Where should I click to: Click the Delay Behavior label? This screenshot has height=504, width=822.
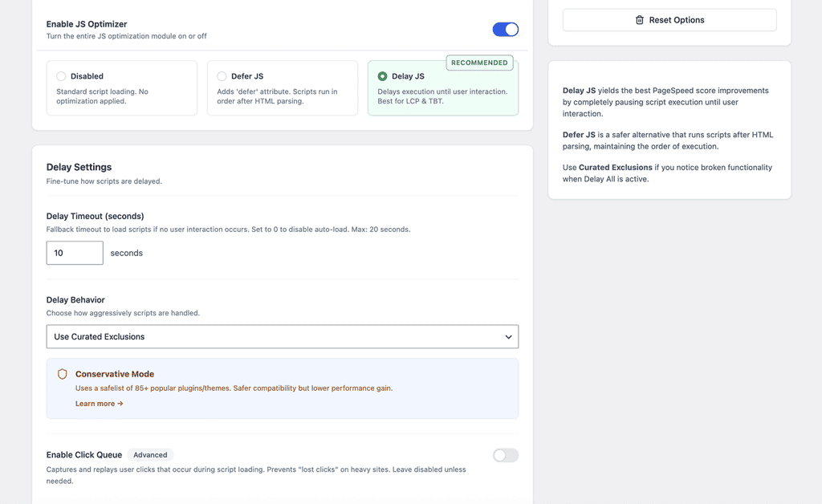[75, 300]
